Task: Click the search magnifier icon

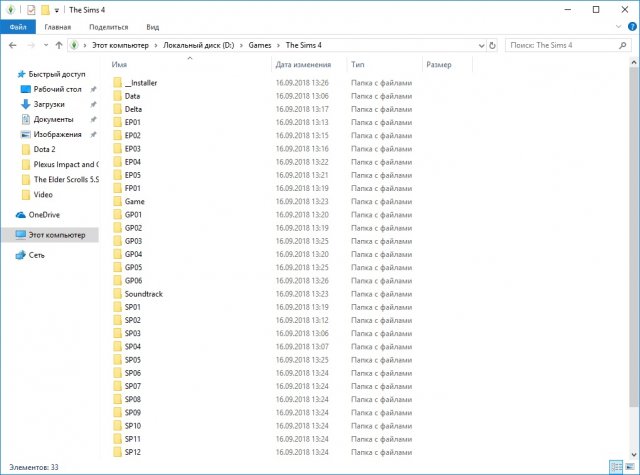Action: [x=622, y=45]
